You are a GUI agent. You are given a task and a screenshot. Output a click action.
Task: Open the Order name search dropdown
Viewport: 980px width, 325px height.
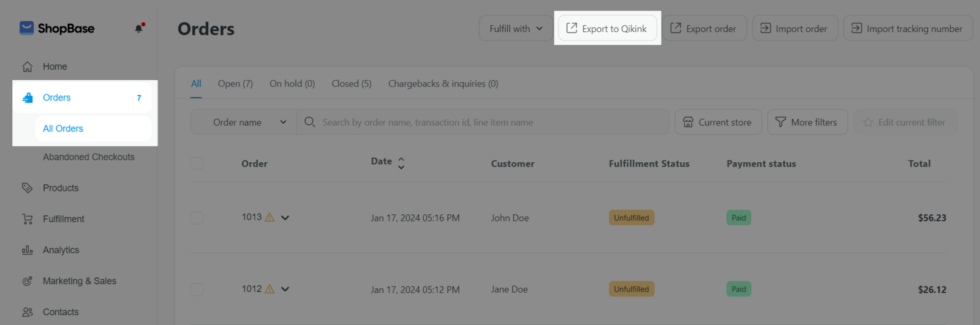(244, 122)
